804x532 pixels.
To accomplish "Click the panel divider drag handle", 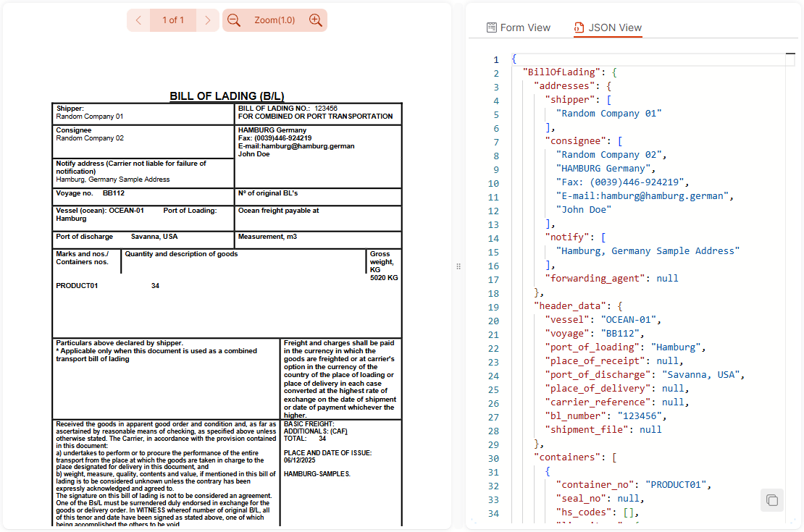I will click(x=458, y=266).
